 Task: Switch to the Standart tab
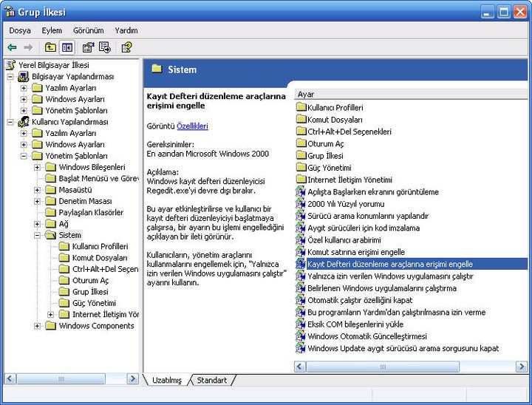[212, 380]
